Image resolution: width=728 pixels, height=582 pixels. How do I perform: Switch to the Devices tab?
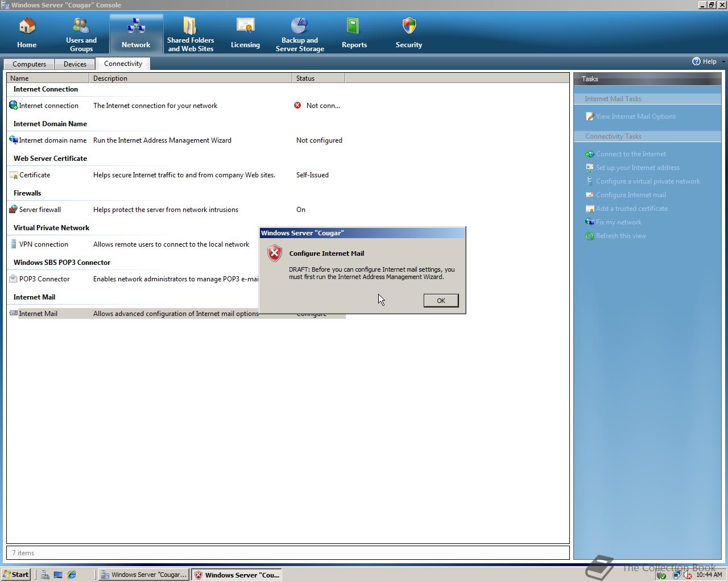coord(75,64)
